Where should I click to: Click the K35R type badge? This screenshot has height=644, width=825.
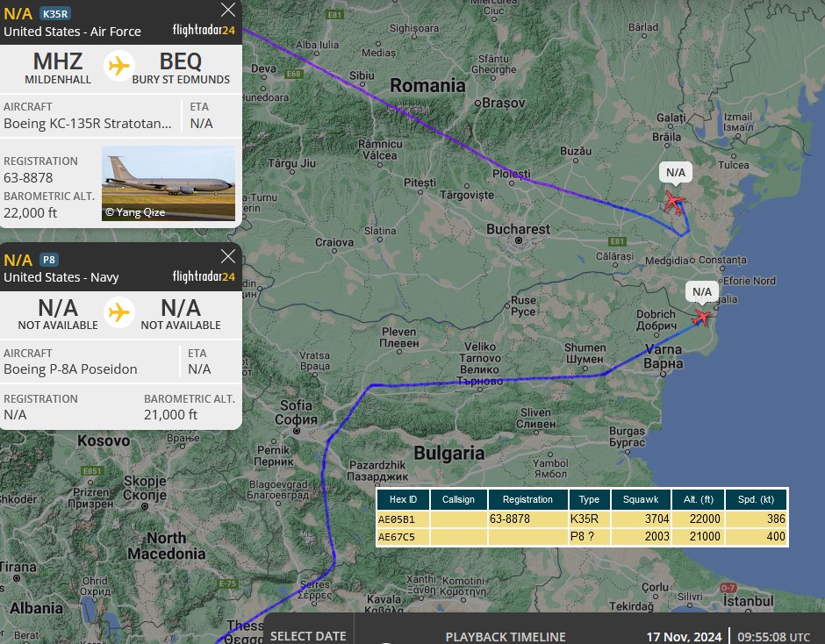coord(55,14)
